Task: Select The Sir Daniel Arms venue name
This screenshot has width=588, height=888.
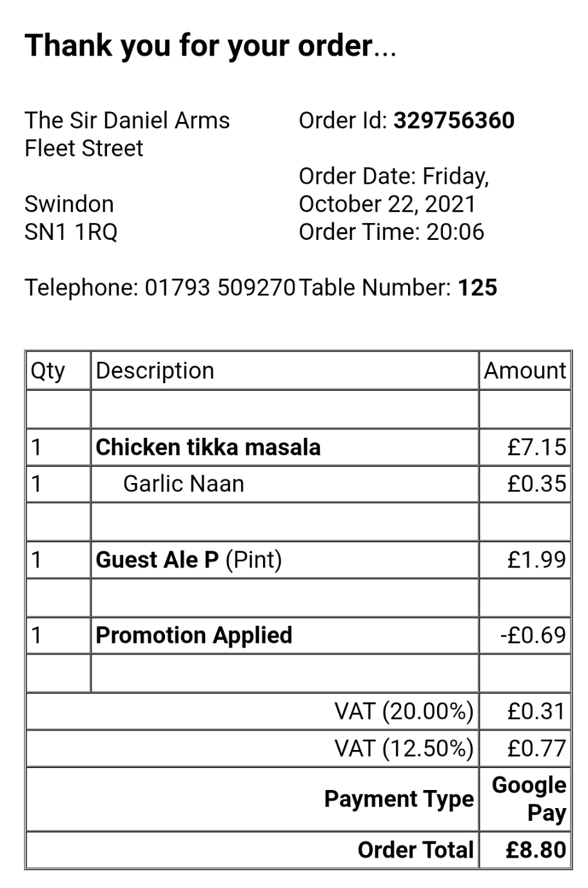Action: 127,121
